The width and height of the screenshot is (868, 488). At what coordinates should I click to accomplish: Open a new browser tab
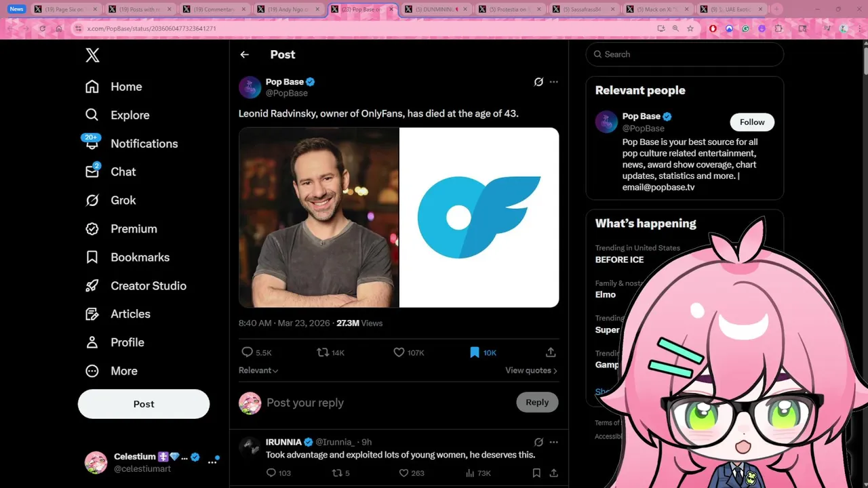[776, 9]
